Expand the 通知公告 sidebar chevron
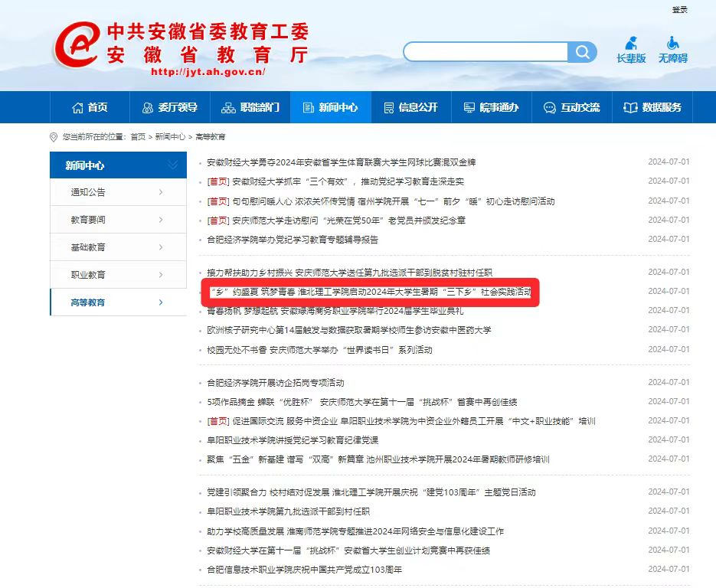 (x=161, y=192)
